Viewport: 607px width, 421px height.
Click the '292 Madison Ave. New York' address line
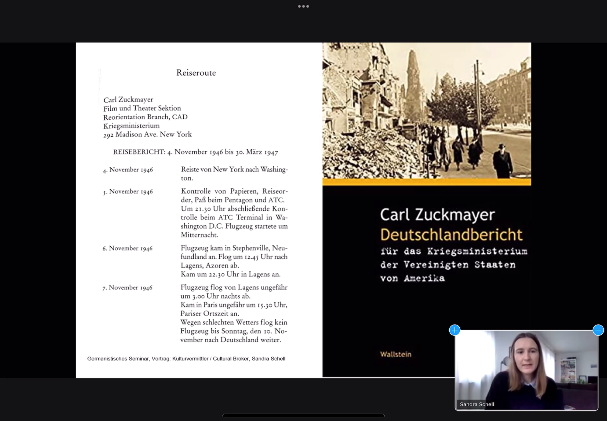tap(147, 135)
